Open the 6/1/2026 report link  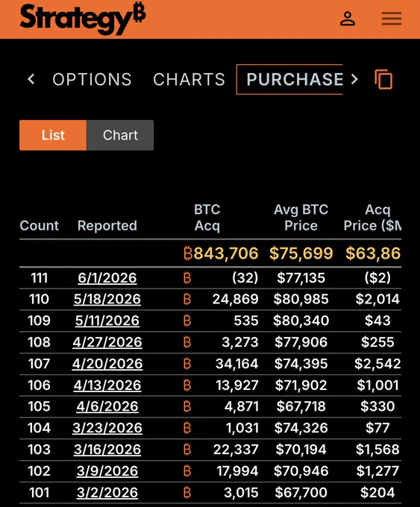(x=107, y=278)
